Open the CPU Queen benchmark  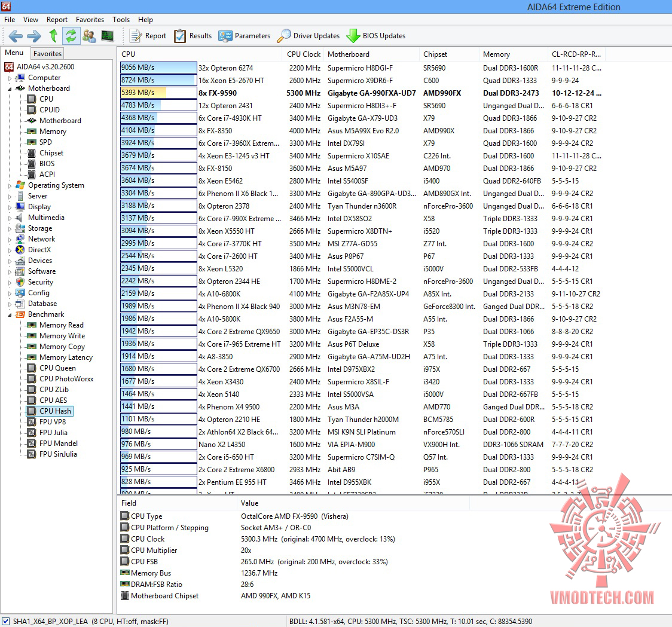[x=57, y=368]
